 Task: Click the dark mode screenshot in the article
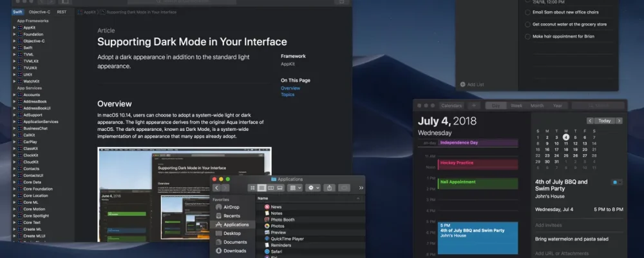tap(184, 194)
